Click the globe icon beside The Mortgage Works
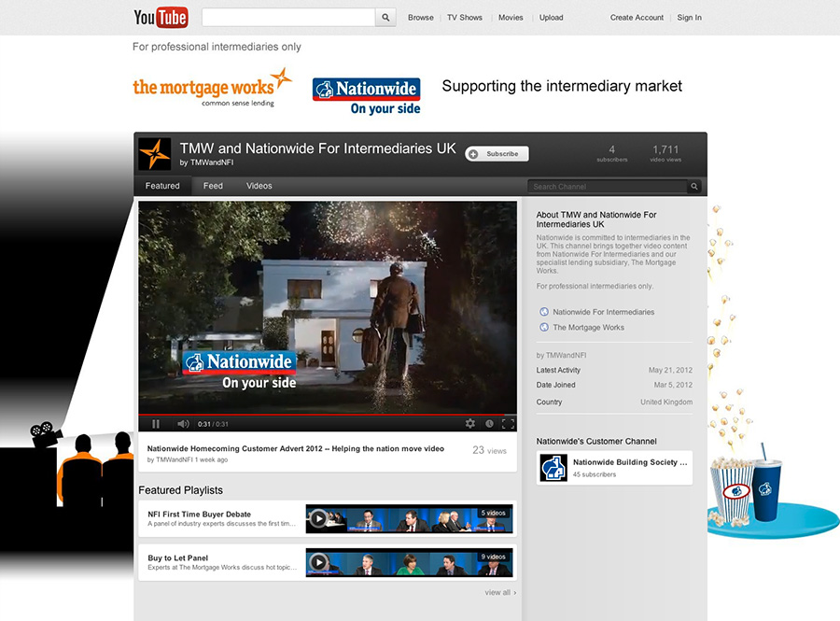The image size is (840, 621). point(544,328)
